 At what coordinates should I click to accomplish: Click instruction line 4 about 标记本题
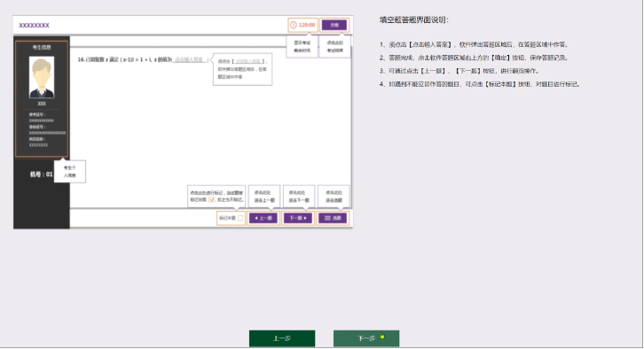pos(480,84)
